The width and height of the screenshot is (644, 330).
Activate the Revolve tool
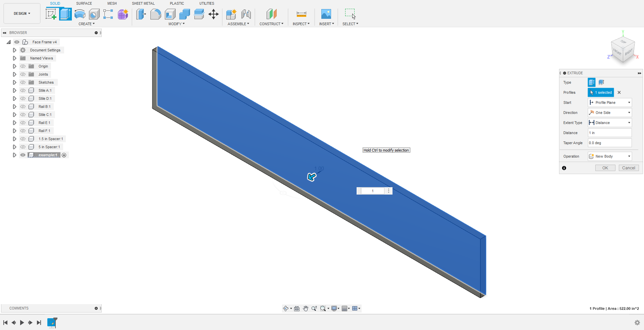pyautogui.click(x=80, y=14)
